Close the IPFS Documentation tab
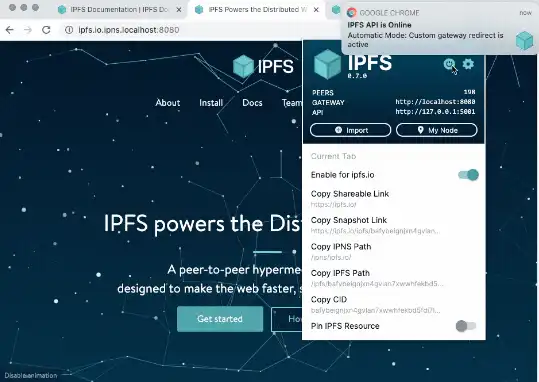This screenshot has height=382, width=539. click(x=179, y=10)
